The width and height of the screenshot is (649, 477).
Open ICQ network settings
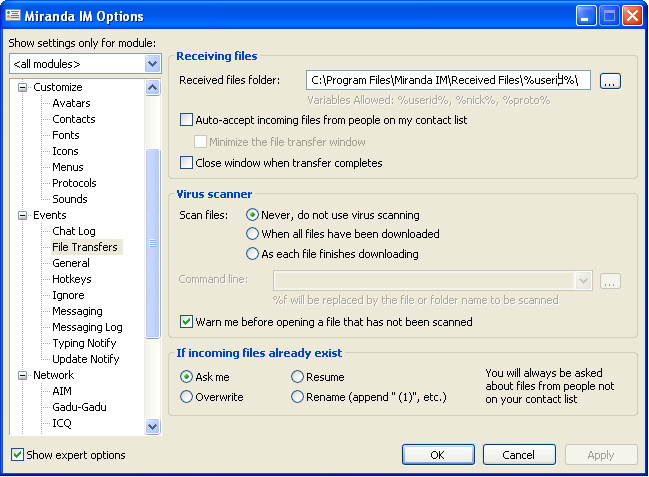(x=62, y=423)
